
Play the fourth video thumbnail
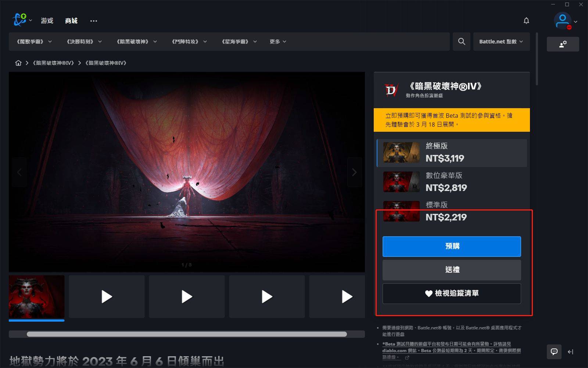[337, 297]
